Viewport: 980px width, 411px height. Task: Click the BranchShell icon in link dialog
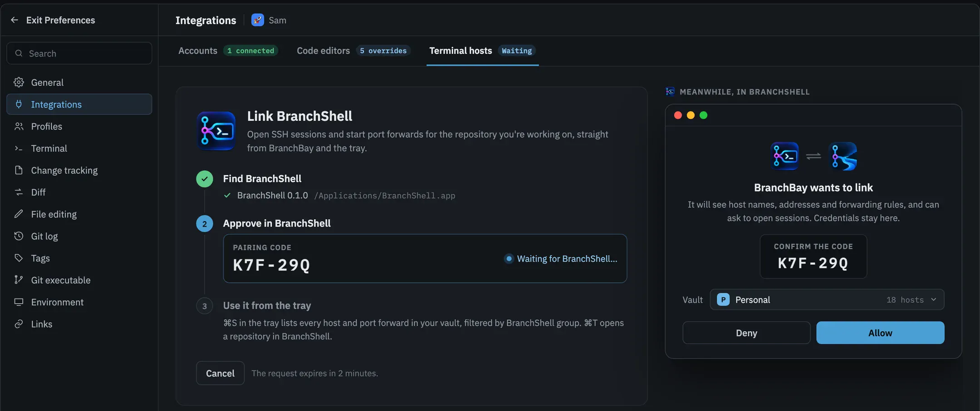pyautogui.click(x=784, y=156)
